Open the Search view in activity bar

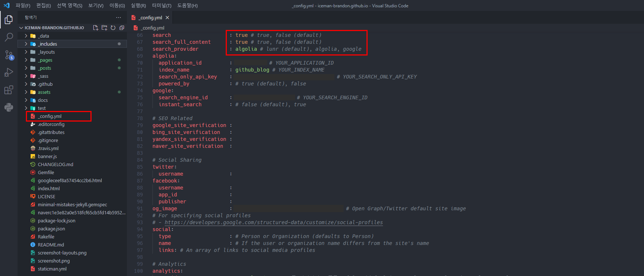9,37
